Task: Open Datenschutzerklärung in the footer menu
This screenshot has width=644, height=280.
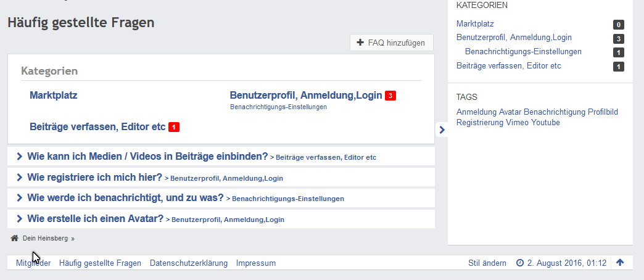Action: (188, 263)
